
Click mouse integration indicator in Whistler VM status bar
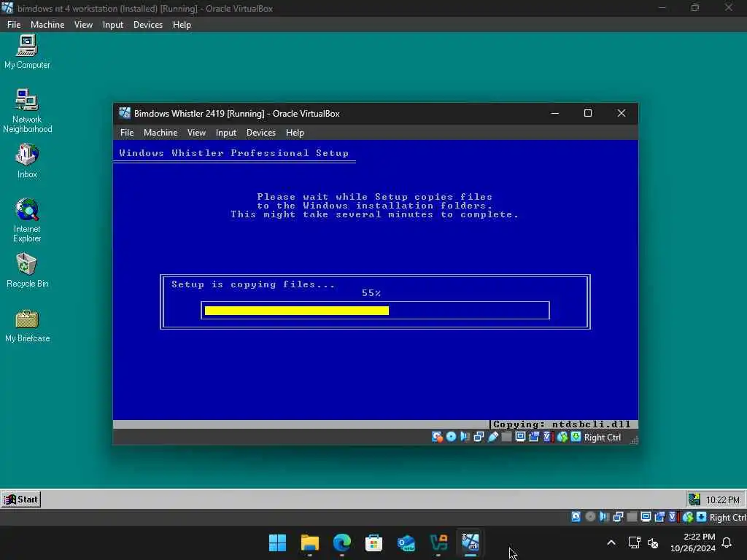(x=562, y=437)
